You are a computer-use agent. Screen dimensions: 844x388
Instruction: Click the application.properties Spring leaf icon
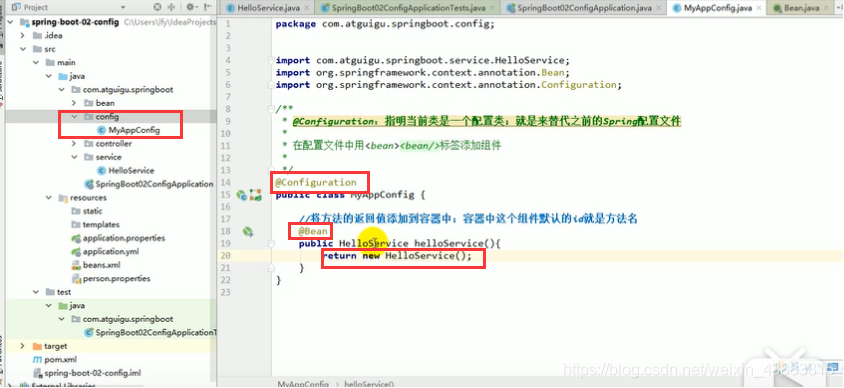(76, 238)
